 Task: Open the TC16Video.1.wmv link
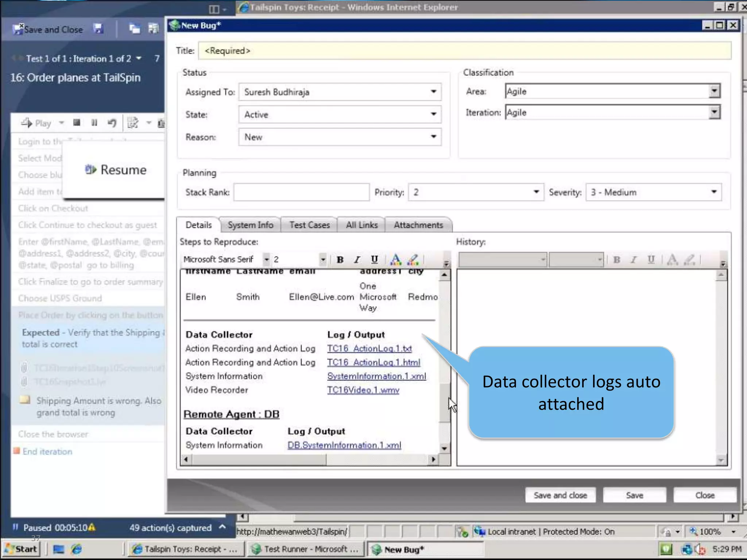point(363,390)
